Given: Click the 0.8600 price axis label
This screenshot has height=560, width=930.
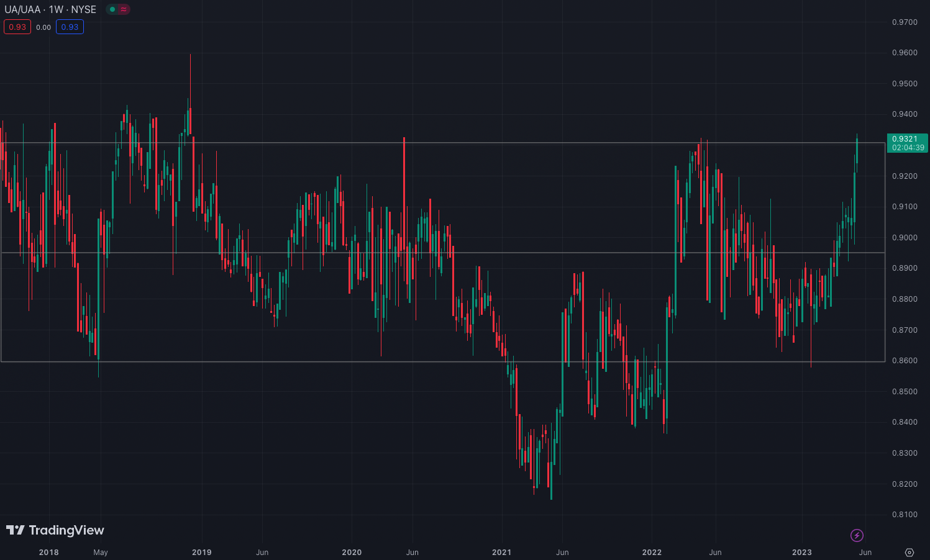Looking at the screenshot, I should click(905, 361).
